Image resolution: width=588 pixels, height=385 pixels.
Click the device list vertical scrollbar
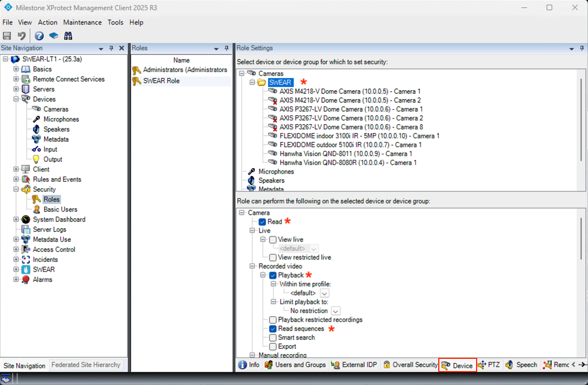click(582, 111)
